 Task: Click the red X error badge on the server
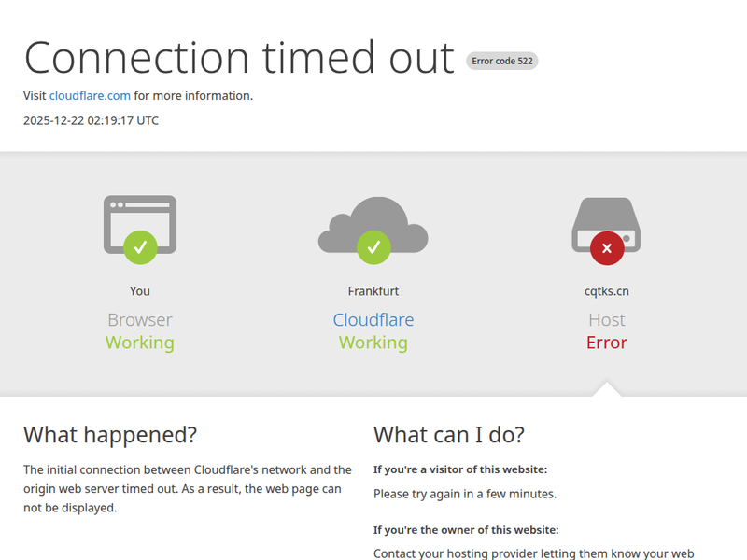point(607,247)
